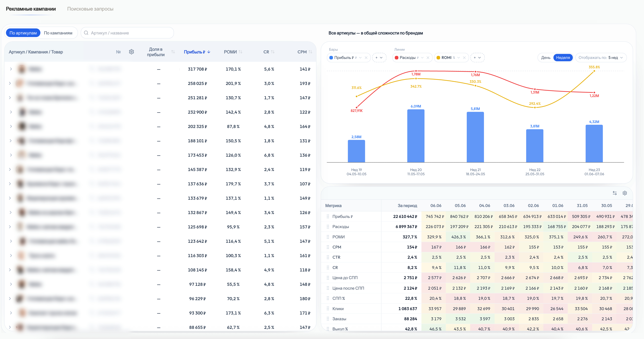Remove the ROMI line with X

click(x=464, y=58)
